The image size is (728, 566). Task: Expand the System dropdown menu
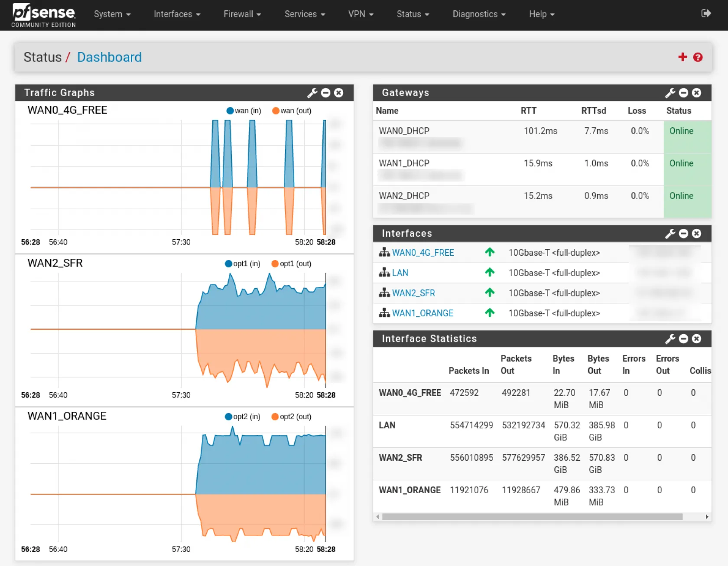(112, 14)
